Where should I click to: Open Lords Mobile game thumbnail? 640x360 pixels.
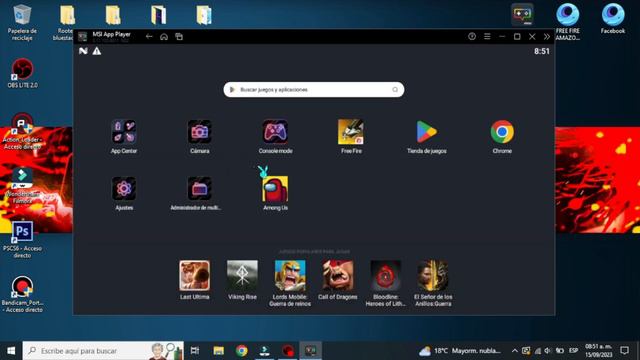[x=290, y=276]
